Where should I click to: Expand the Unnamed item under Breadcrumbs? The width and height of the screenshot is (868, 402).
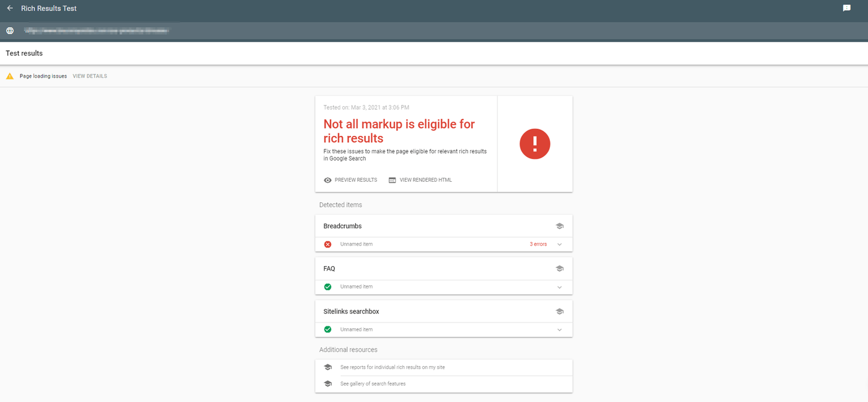tap(559, 244)
